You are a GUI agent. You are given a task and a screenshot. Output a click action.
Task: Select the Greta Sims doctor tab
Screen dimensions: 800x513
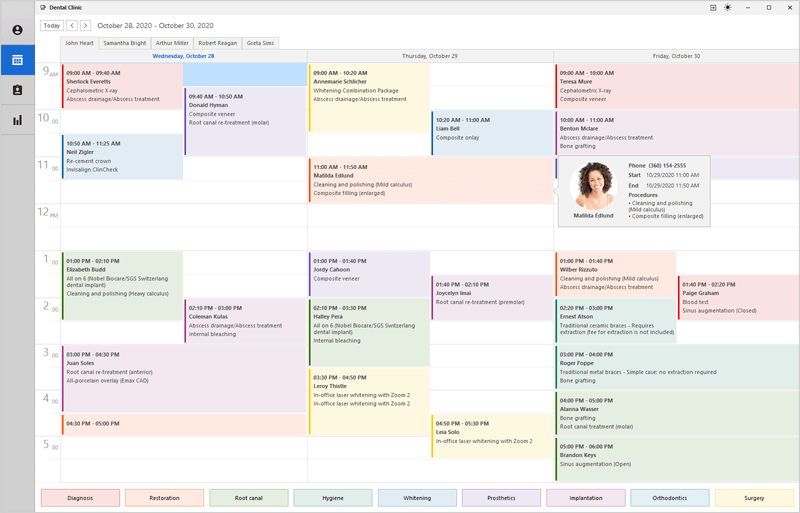tap(260, 43)
